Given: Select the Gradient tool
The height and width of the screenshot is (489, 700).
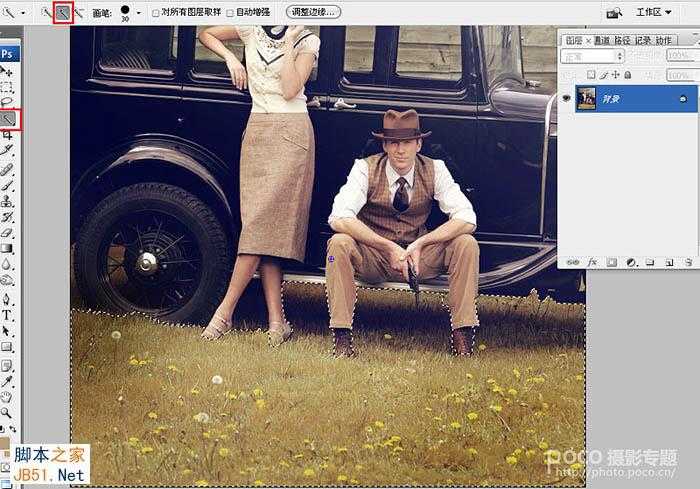Looking at the screenshot, I should 7,248.
